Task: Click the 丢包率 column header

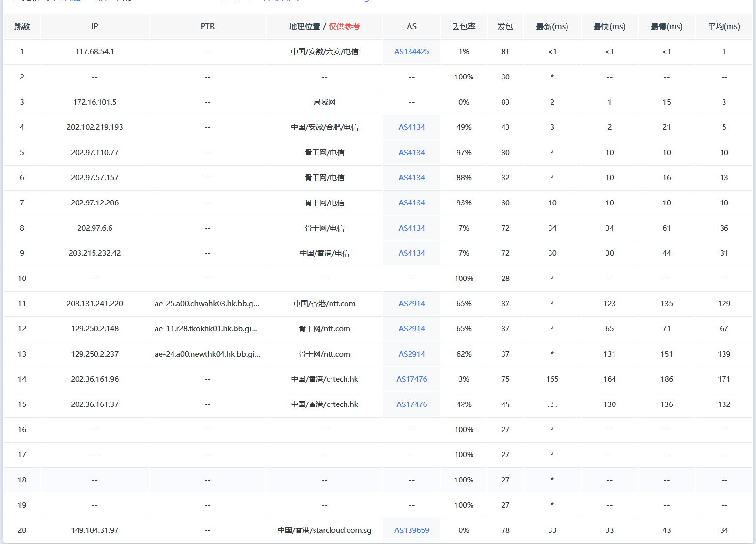Action: pyautogui.click(x=464, y=27)
